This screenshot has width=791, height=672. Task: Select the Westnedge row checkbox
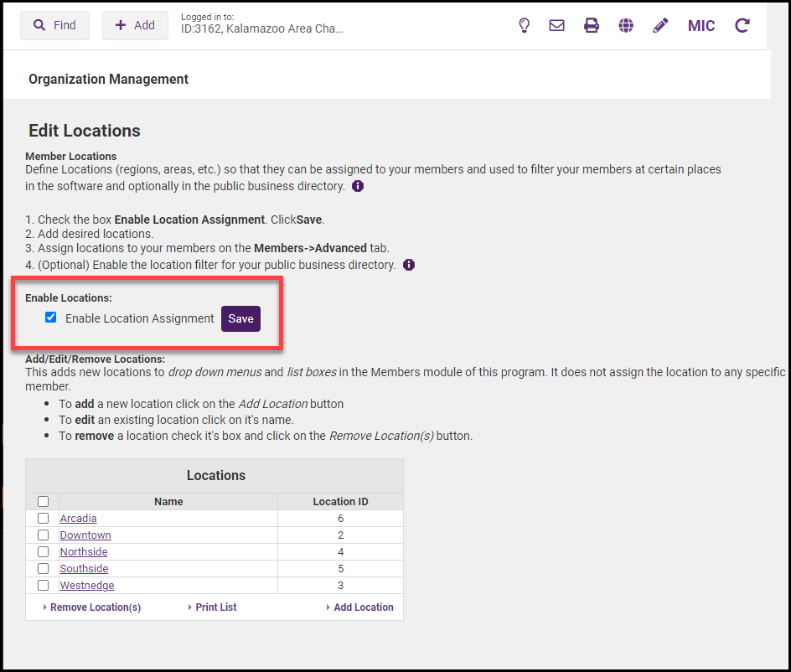pyautogui.click(x=43, y=586)
